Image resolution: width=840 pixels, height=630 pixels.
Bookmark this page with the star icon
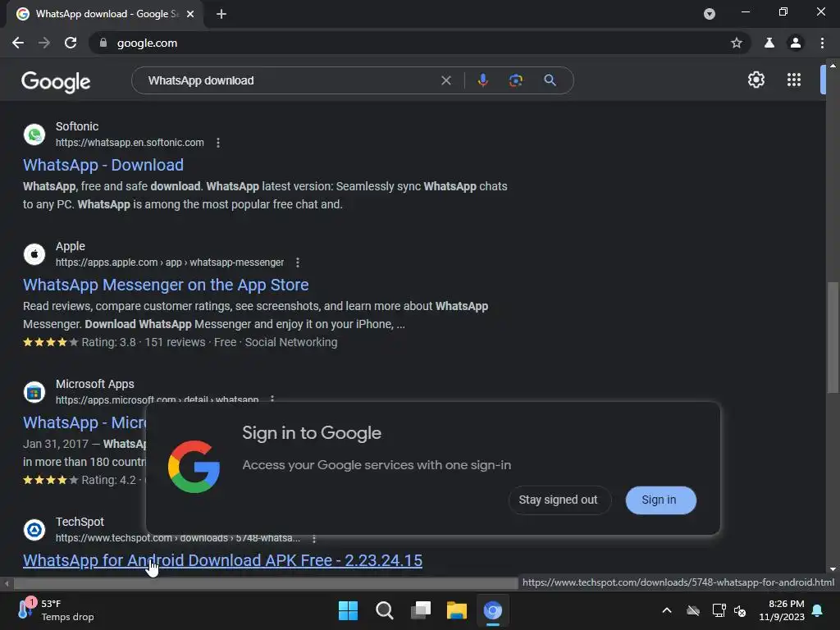coord(737,43)
